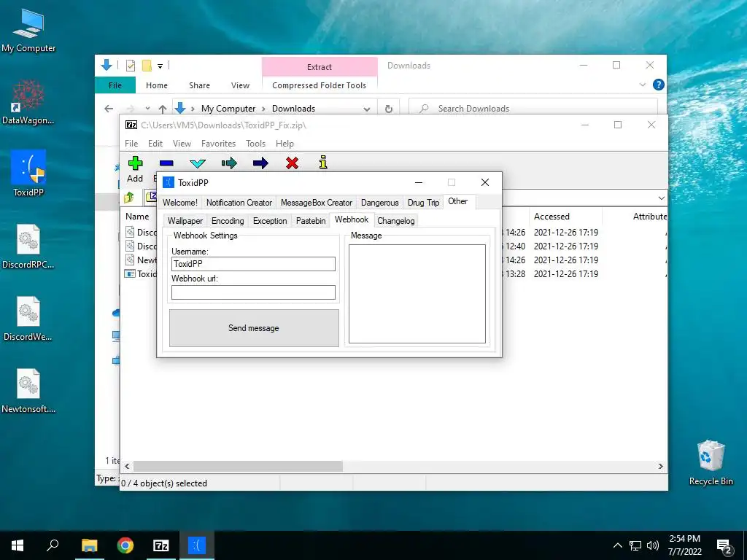747x560 pixels.
Task: Open the Encoding sub-tab
Action: click(x=228, y=221)
